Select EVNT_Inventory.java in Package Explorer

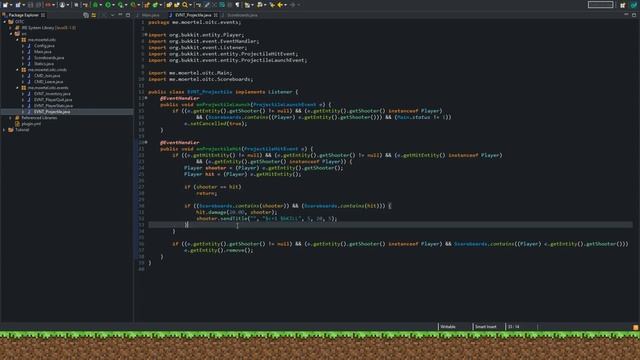(52, 93)
